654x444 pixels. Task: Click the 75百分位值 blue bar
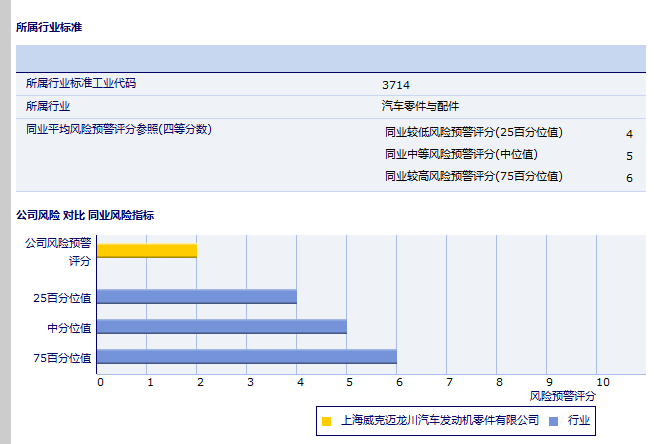click(247, 356)
